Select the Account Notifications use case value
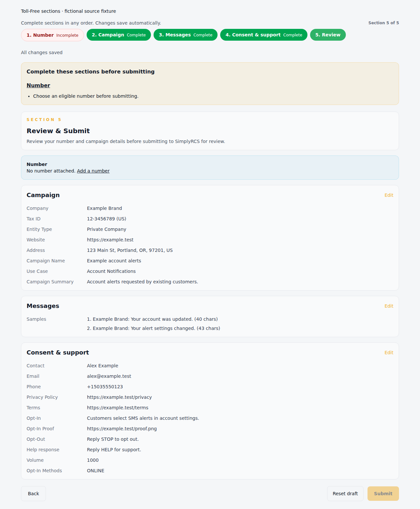 pyautogui.click(x=111, y=271)
